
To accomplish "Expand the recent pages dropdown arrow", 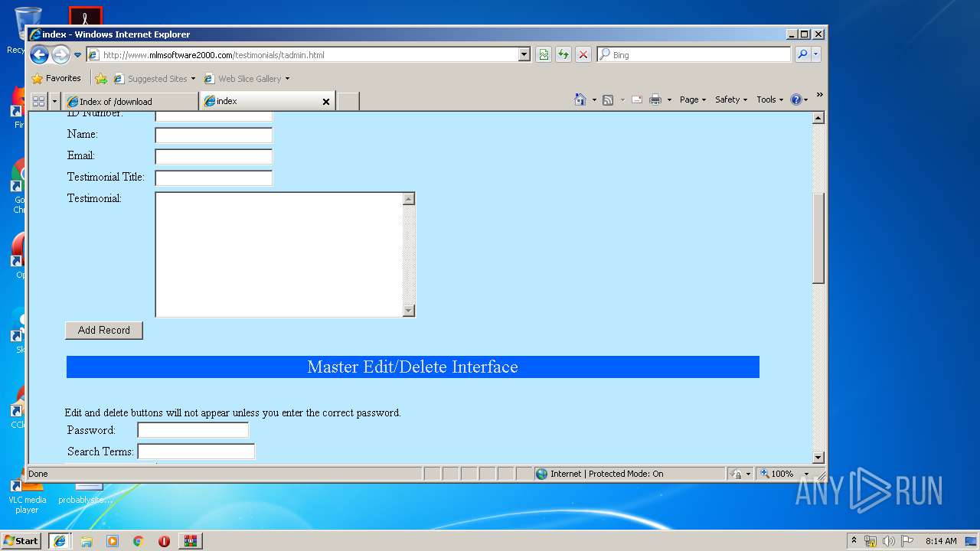I will [x=77, y=54].
